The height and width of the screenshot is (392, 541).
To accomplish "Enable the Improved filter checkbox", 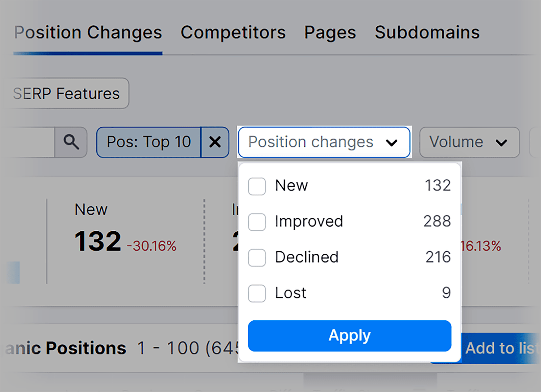I will pos(257,222).
